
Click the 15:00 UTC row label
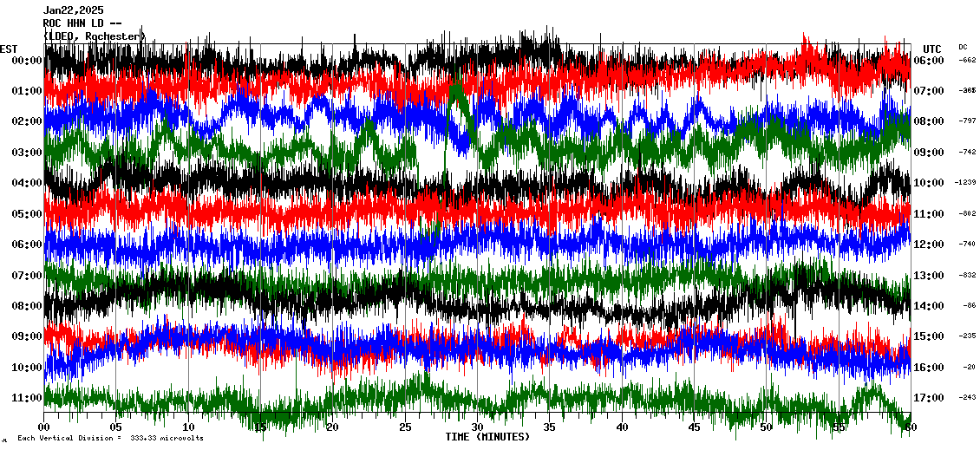[x=929, y=336]
